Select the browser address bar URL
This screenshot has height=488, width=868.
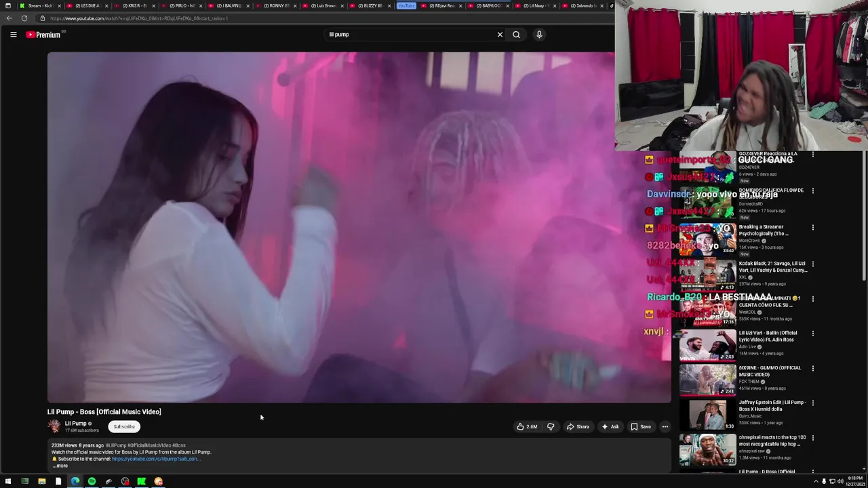[x=139, y=18]
